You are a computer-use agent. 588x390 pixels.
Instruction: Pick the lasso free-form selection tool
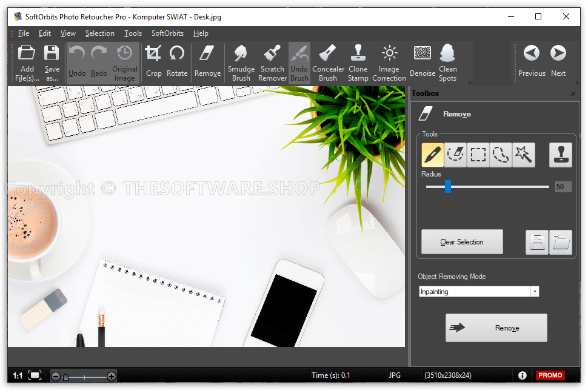(501, 155)
